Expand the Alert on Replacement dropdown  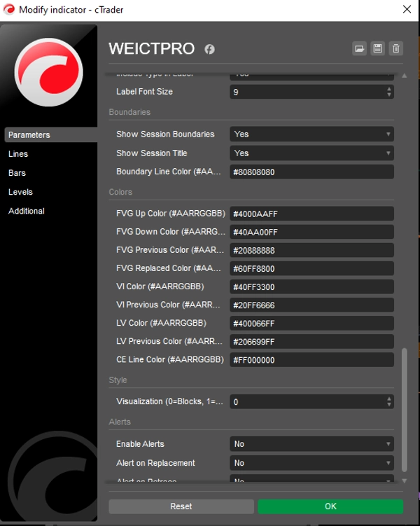(x=311, y=463)
